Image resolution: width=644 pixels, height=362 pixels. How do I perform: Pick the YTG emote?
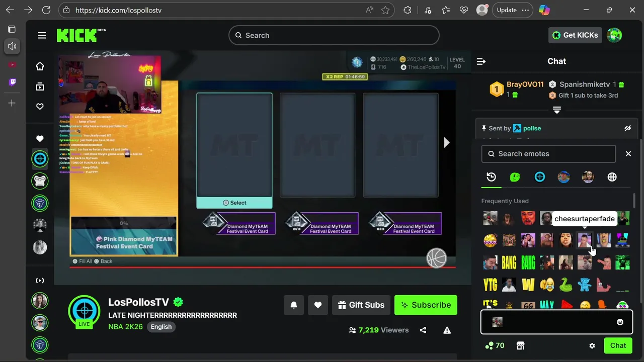click(490, 285)
